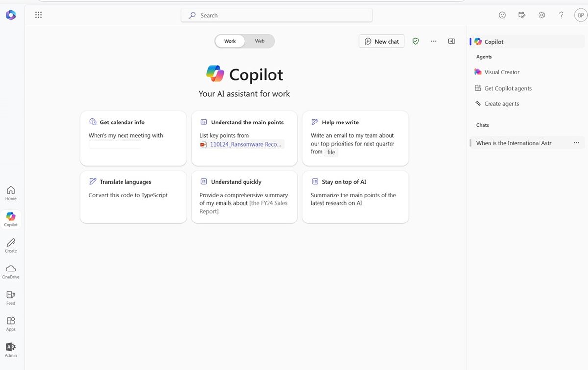Open Create from the left sidebar
This screenshot has height=370, width=588.
[11, 245]
